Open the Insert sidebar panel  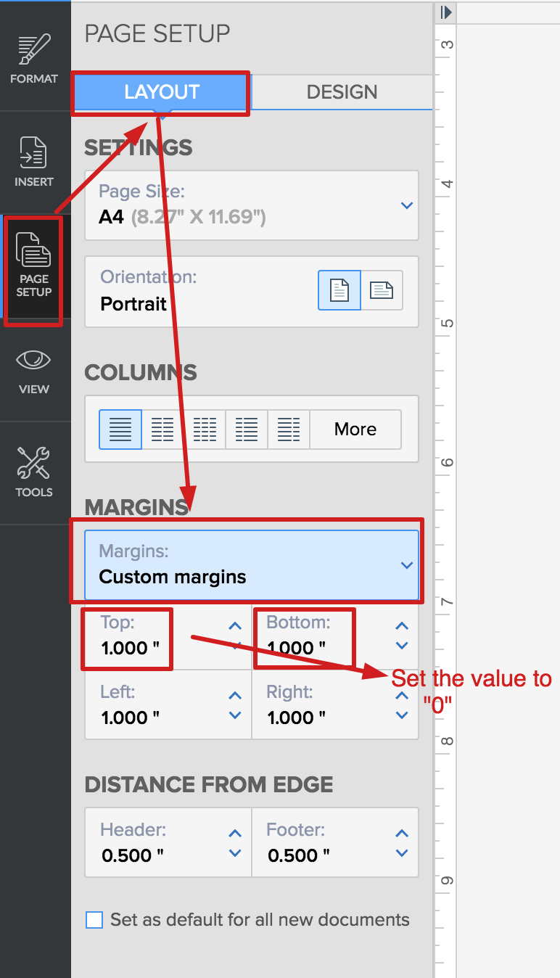pos(34,161)
